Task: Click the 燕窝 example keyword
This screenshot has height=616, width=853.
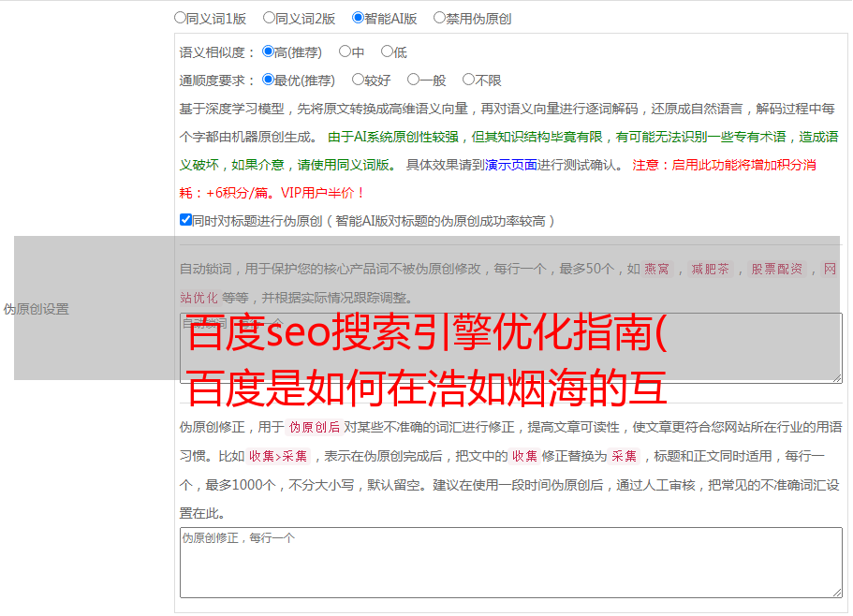Action: [x=656, y=269]
